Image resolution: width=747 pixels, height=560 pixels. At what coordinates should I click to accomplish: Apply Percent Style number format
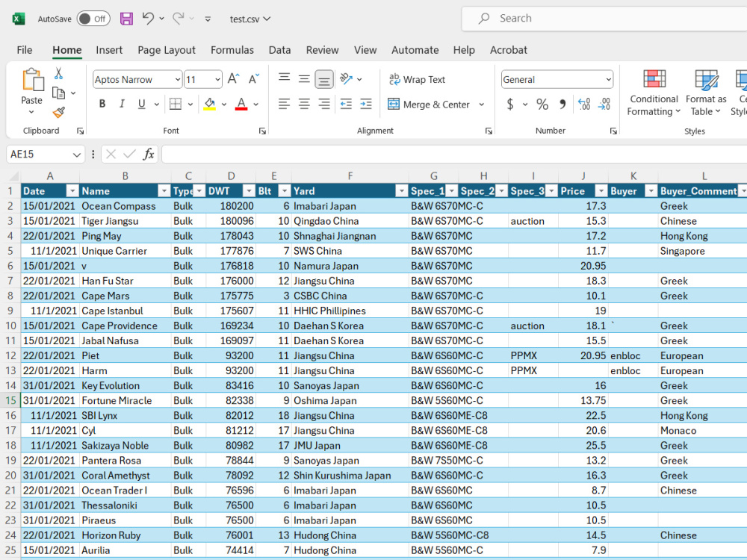(x=542, y=105)
